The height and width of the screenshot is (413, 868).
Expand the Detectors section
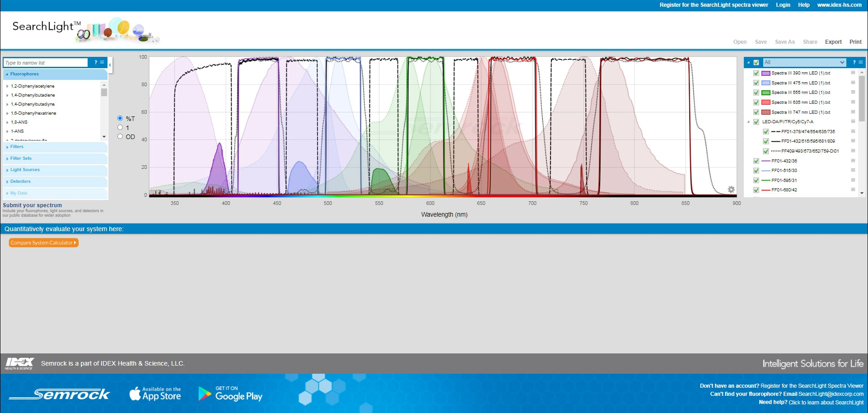pos(55,181)
